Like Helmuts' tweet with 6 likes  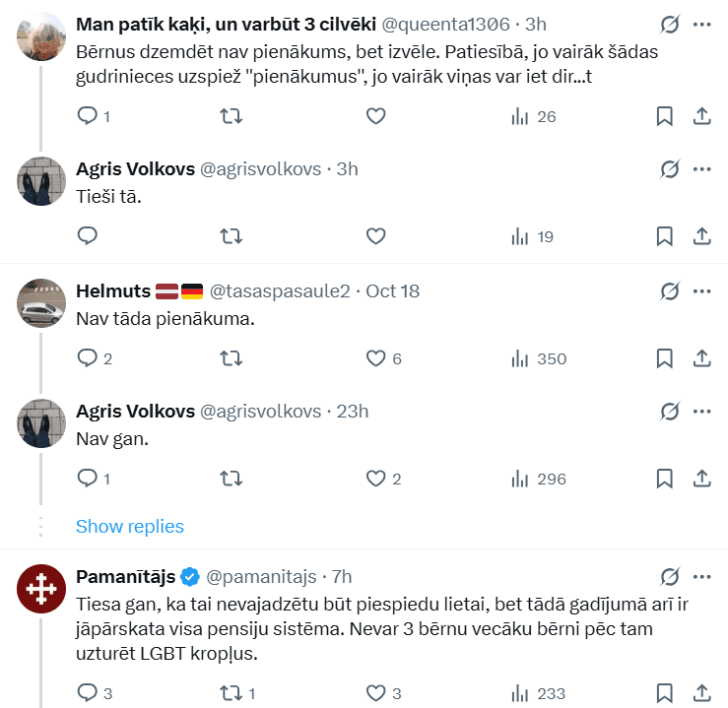pos(375,358)
